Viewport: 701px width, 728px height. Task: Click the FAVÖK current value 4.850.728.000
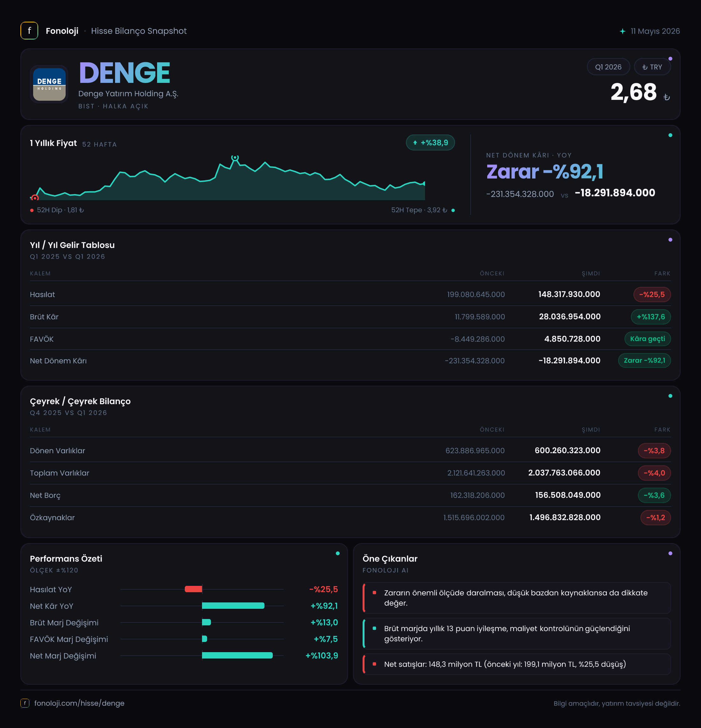(x=572, y=339)
